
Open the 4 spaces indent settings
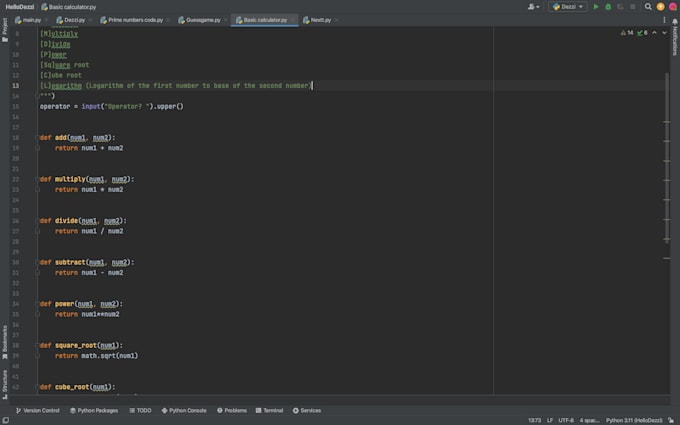click(x=589, y=420)
